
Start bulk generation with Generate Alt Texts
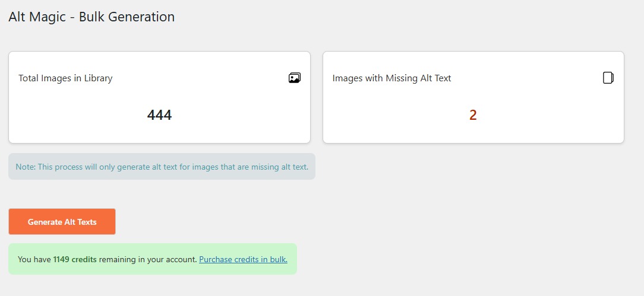click(x=62, y=222)
